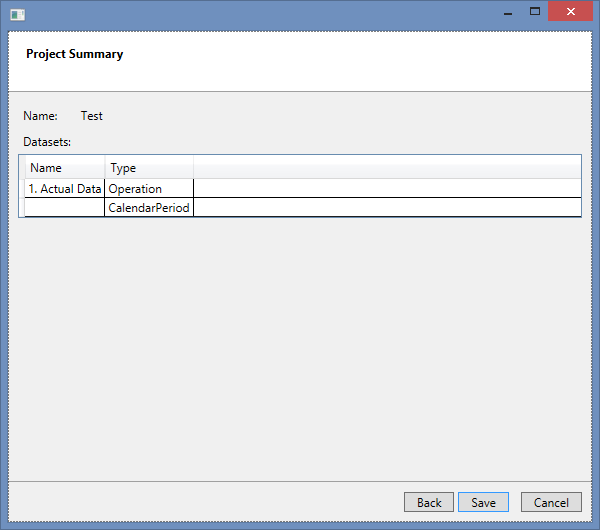Click empty cell right of CalendarPeriod

click(386, 208)
